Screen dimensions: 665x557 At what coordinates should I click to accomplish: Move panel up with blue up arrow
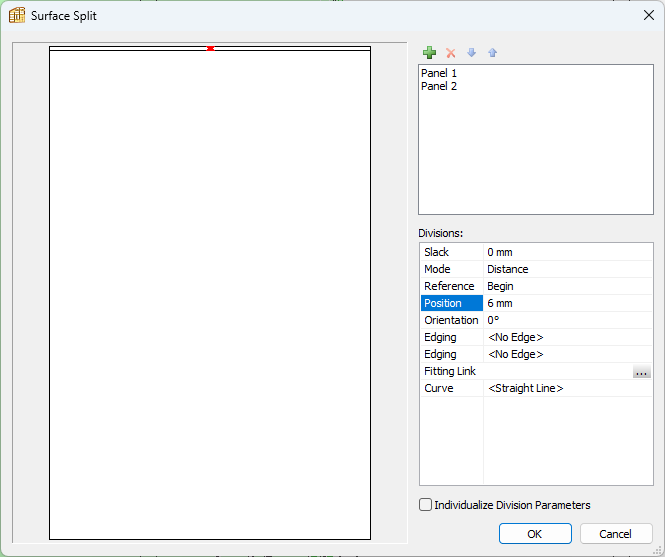point(492,53)
